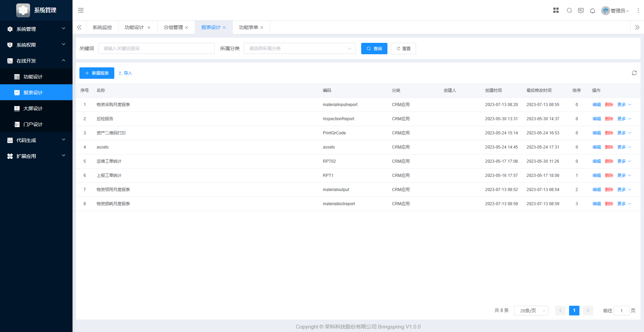Click the search magnifier icon in header
The image size is (644, 332).
point(569,10)
